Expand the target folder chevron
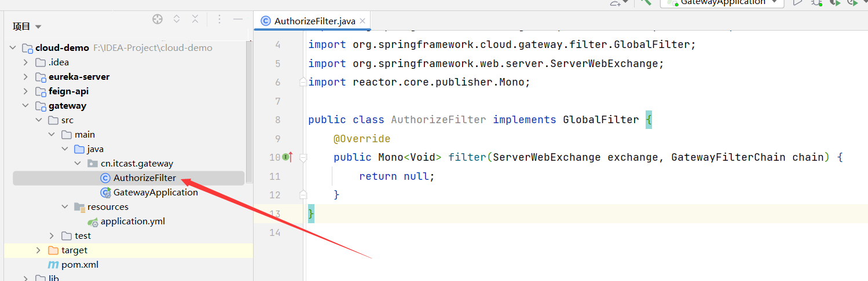This screenshot has width=868, height=281. click(39, 250)
